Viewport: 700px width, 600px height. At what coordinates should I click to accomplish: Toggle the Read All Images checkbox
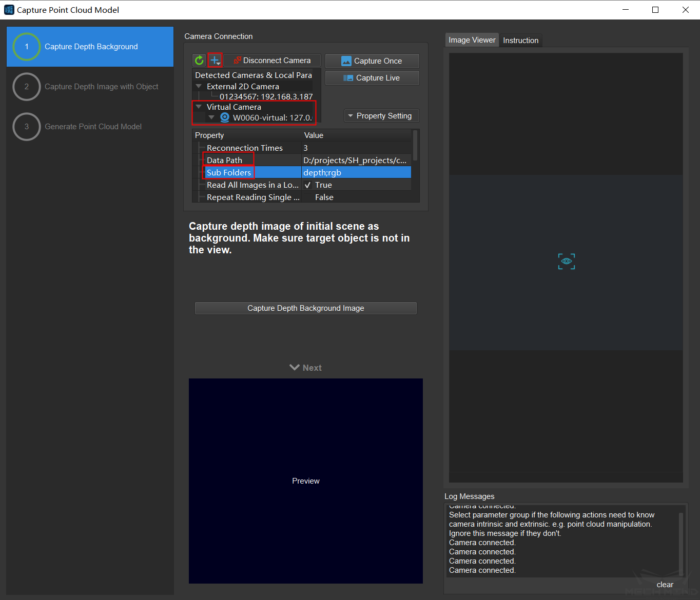coord(307,185)
